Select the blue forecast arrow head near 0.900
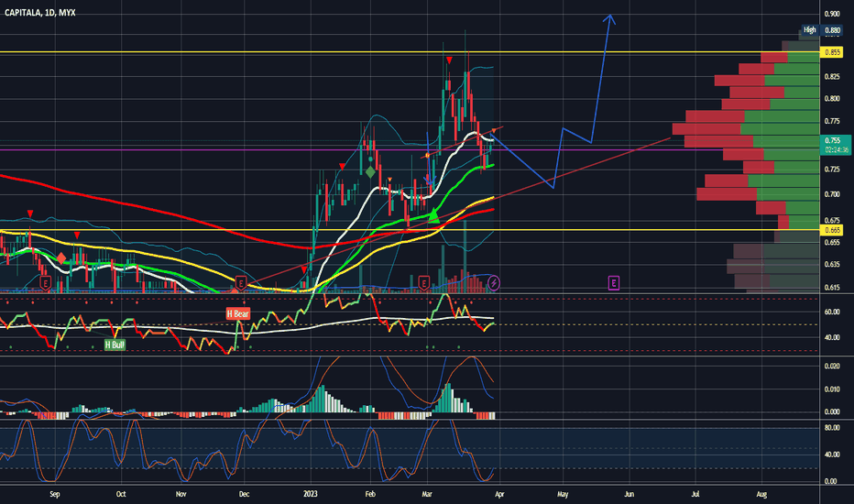 click(610, 19)
